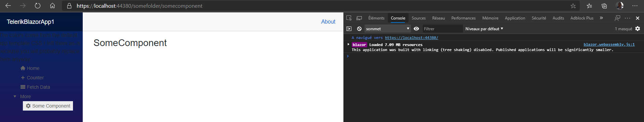Open the favorites list icon

tap(589, 6)
